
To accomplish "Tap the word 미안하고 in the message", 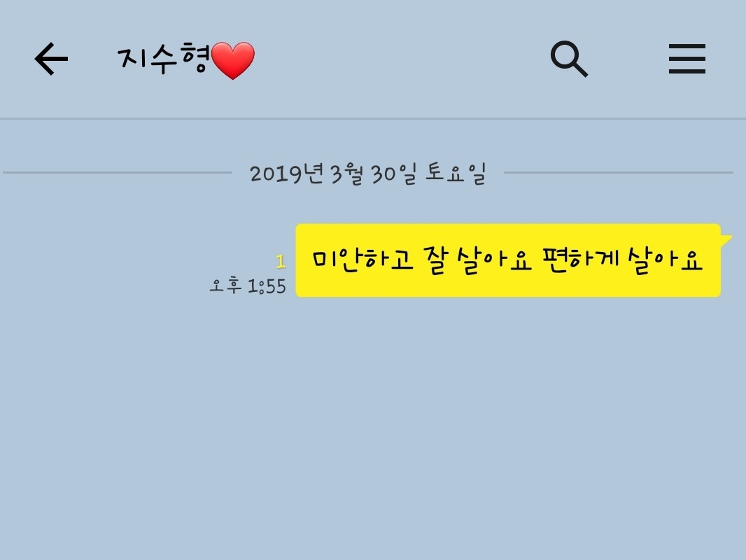I will 363,260.
